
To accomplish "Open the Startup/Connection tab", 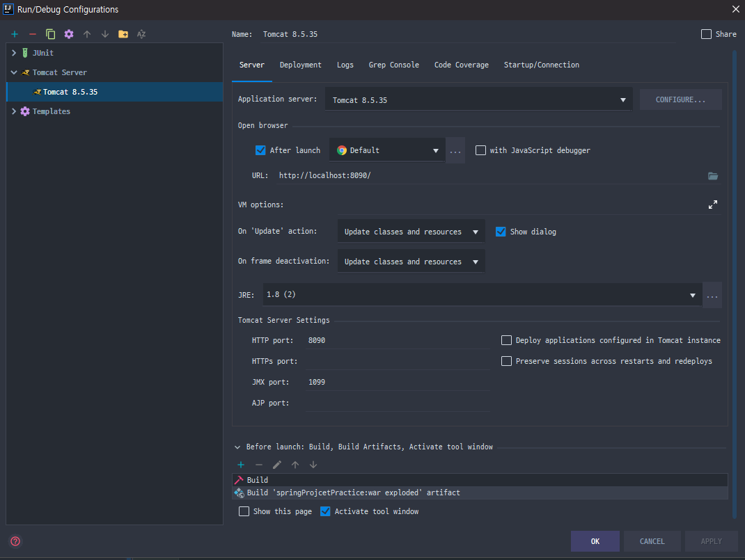I will click(542, 65).
